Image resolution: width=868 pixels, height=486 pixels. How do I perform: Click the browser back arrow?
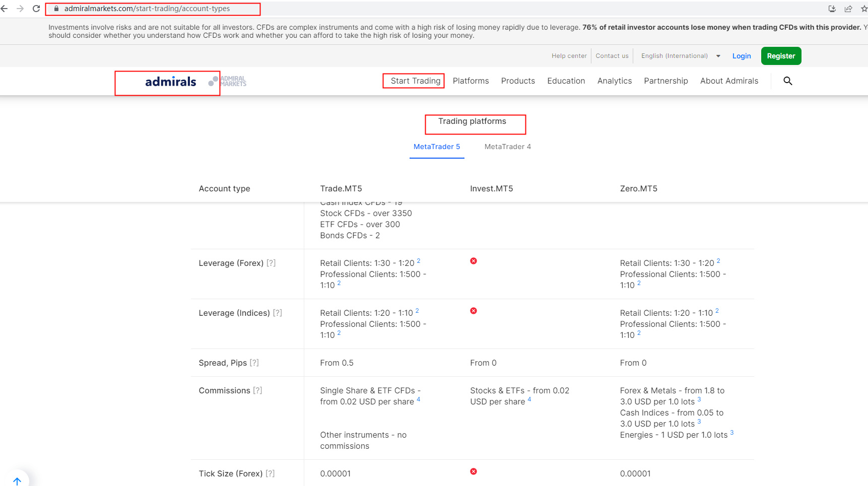tap(5, 9)
